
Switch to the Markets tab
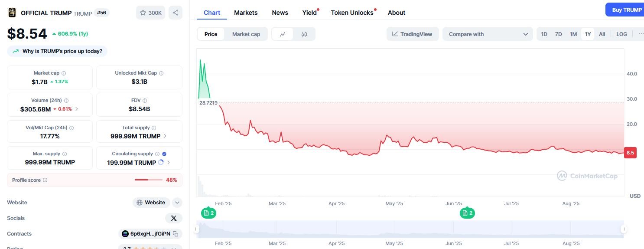click(246, 13)
